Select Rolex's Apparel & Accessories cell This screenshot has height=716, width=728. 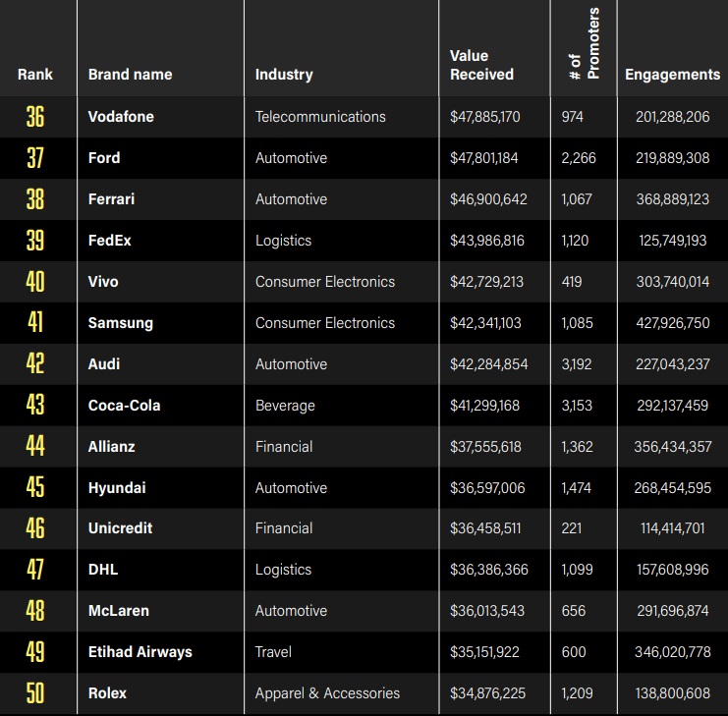(327, 693)
